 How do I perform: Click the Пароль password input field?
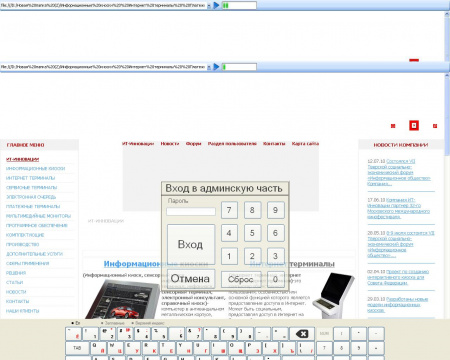[x=191, y=211]
